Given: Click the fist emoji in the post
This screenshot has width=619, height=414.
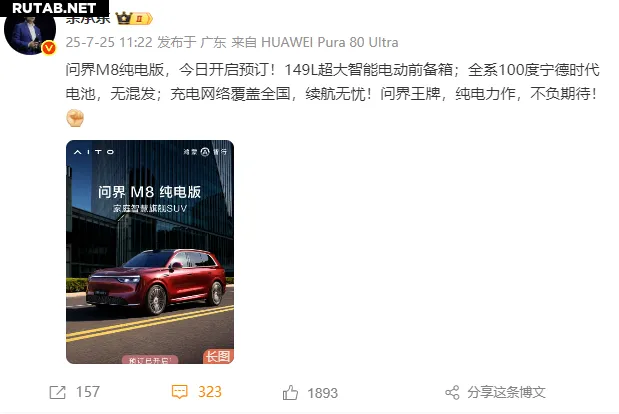Looking at the screenshot, I should 75,118.
